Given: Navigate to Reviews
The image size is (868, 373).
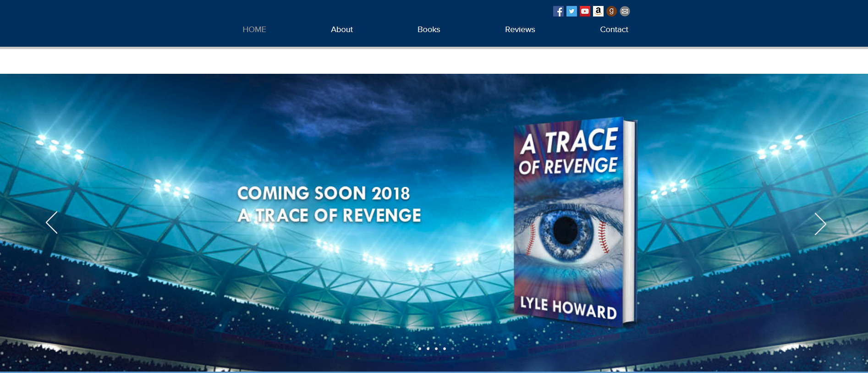Looking at the screenshot, I should coord(520,29).
